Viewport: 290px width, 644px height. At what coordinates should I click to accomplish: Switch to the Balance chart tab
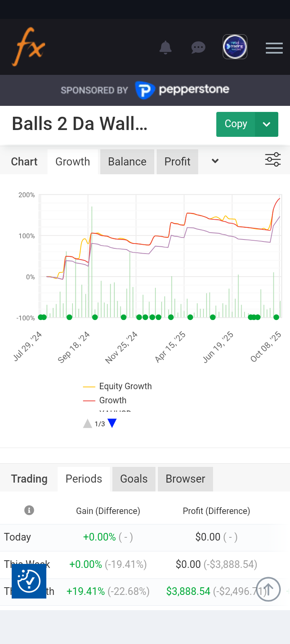click(127, 162)
